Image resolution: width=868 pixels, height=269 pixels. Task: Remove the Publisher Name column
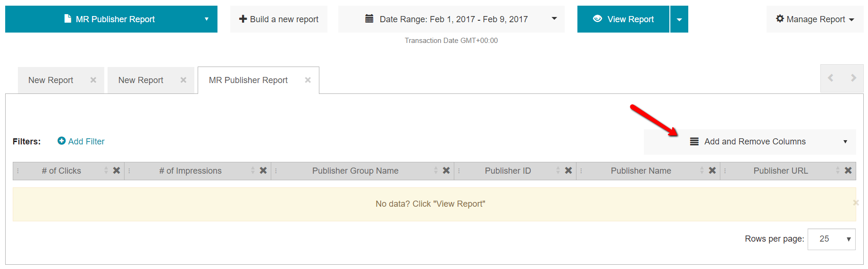(x=712, y=170)
